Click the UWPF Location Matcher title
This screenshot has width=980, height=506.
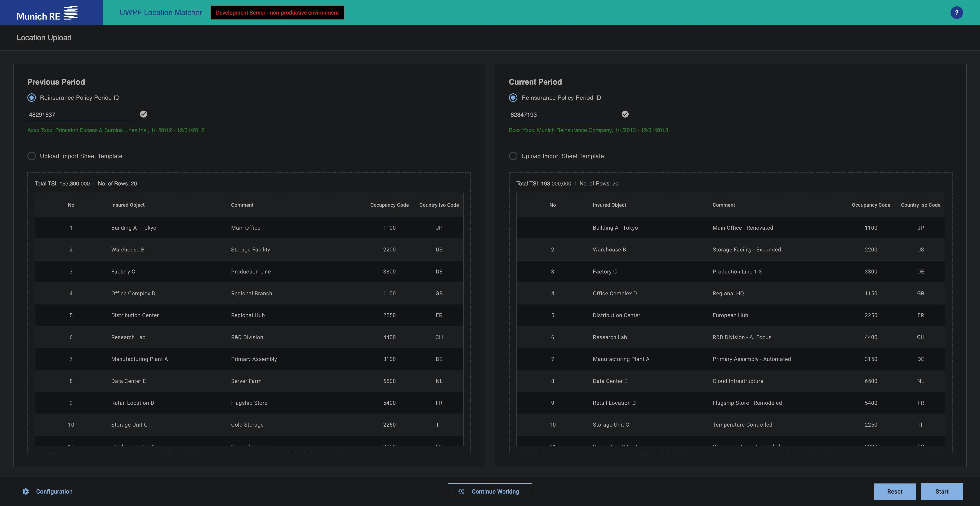point(161,13)
